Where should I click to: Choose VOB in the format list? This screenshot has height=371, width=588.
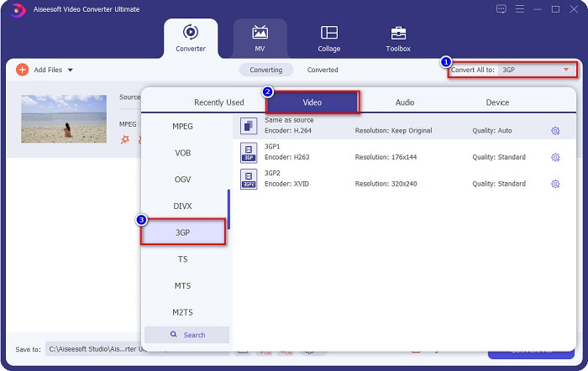(182, 153)
